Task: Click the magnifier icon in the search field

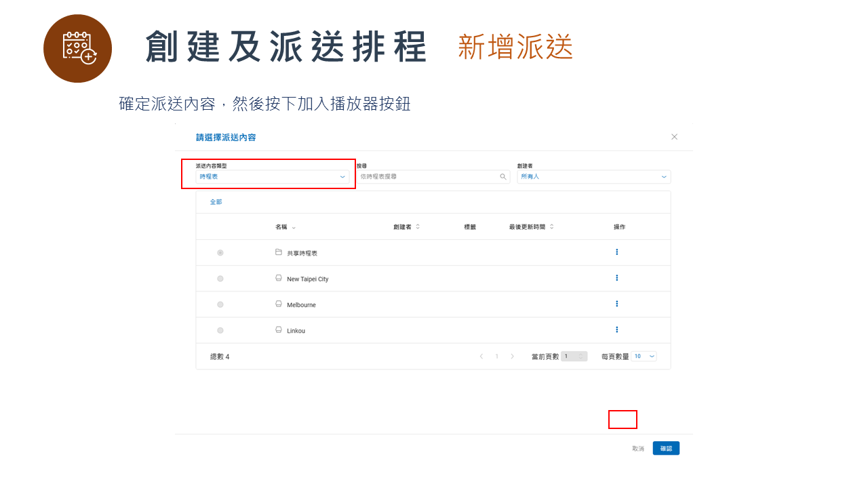Action: click(502, 176)
